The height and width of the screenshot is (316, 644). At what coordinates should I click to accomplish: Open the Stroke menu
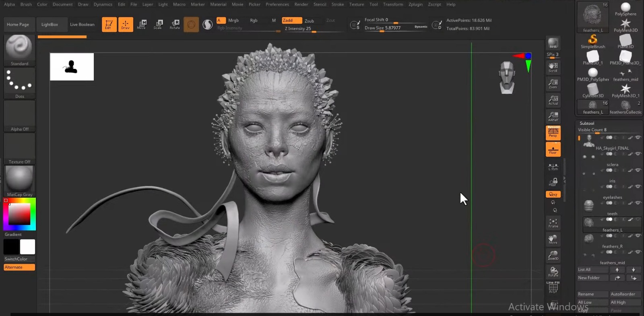pyautogui.click(x=337, y=4)
